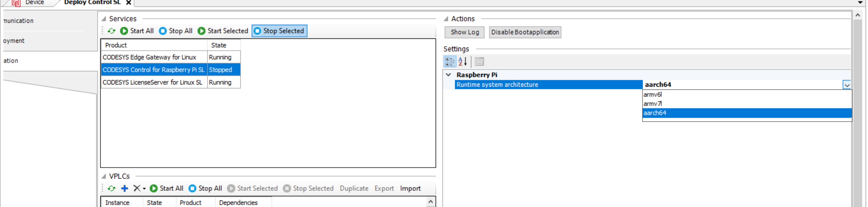Choose aarch64 option in dropdown list

(747, 113)
